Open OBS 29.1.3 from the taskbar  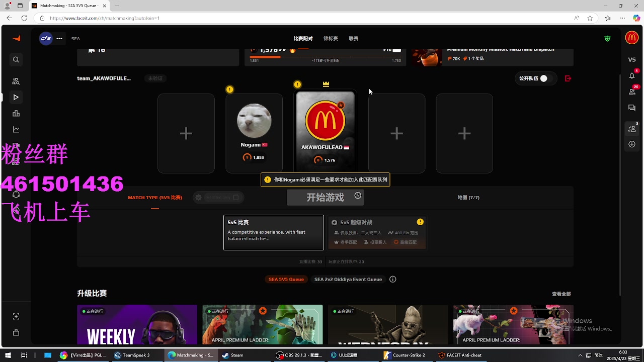click(x=299, y=355)
